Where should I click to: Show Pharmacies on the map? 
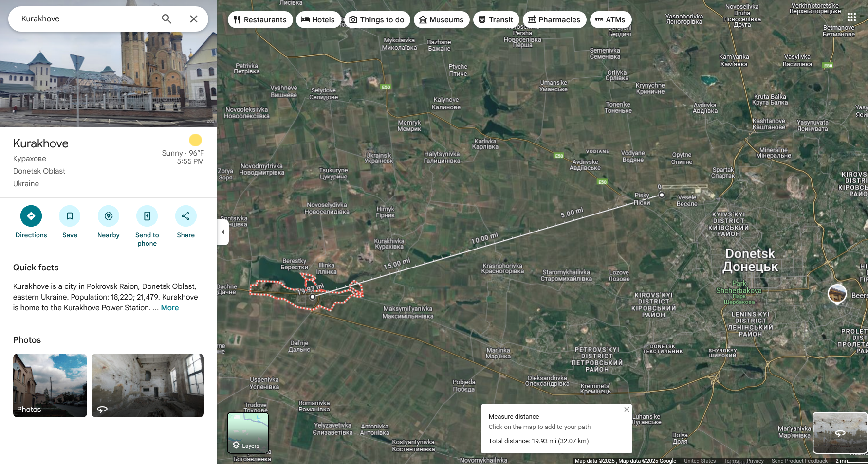(554, 20)
